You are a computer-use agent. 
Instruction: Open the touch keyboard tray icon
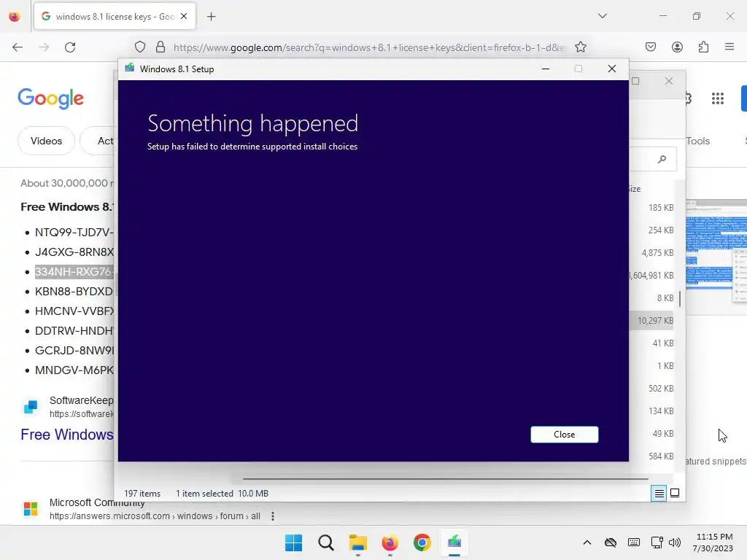pyautogui.click(x=634, y=542)
